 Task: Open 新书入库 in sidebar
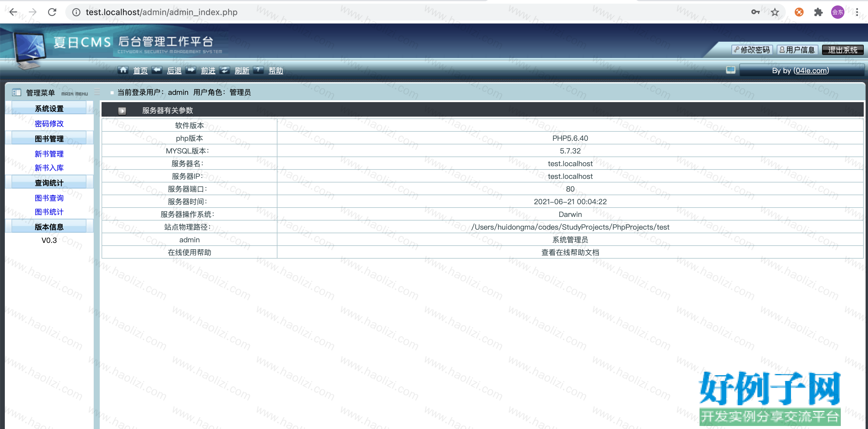pos(49,168)
